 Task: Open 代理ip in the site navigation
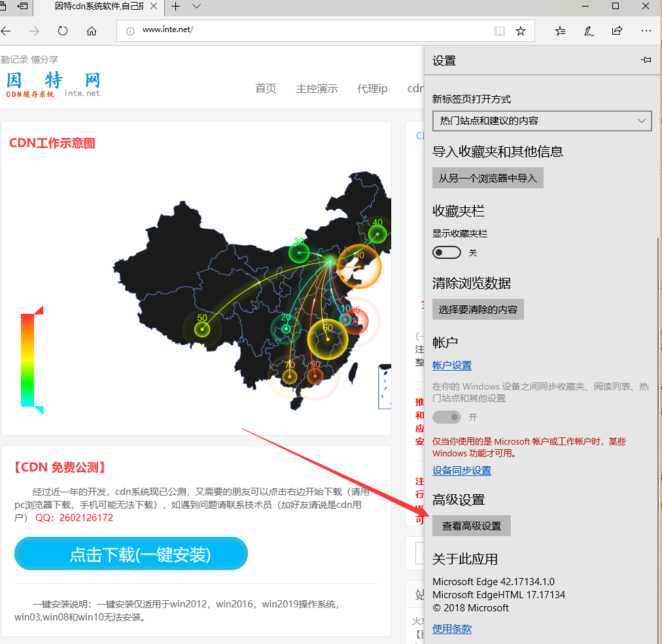(x=372, y=88)
